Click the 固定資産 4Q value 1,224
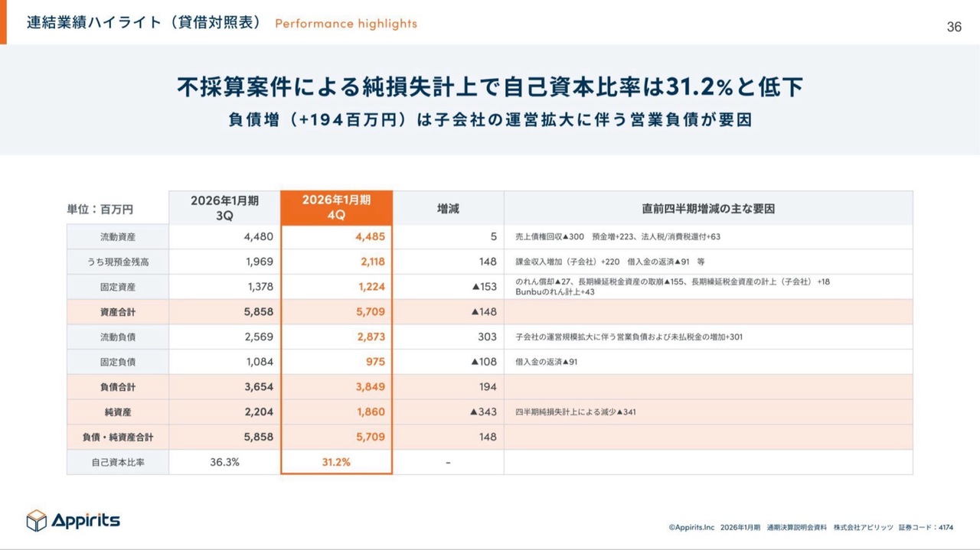Screen dimensions: 980x550 click(370, 287)
